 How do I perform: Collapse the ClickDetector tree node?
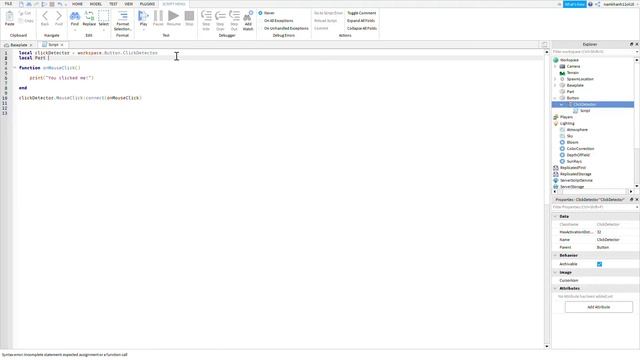tap(562, 105)
